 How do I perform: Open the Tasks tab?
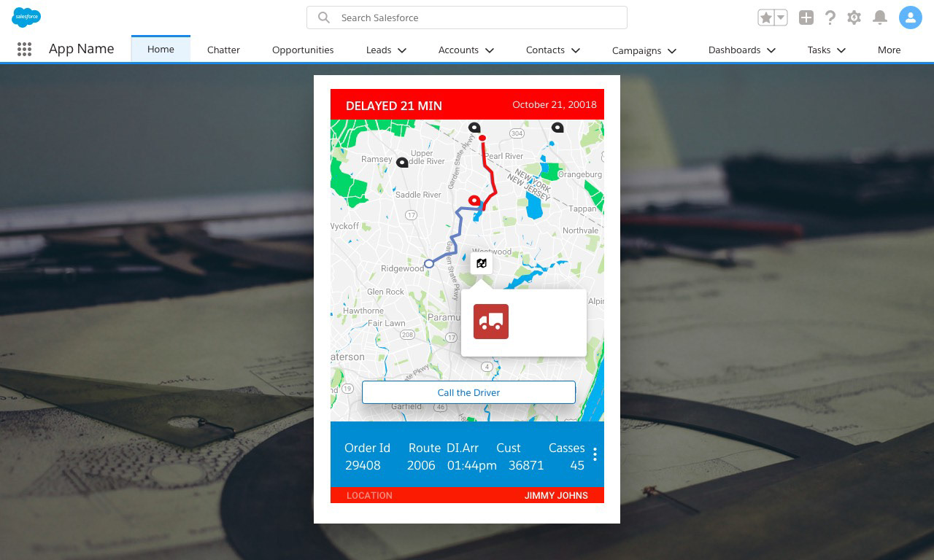click(x=819, y=50)
